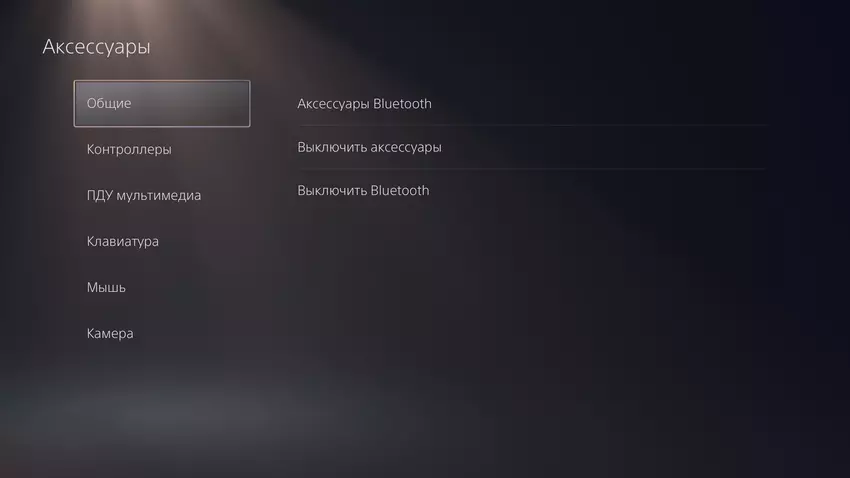Pick the camera entry Камера
Viewport: 850px width, 478px height.
pos(162,334)
